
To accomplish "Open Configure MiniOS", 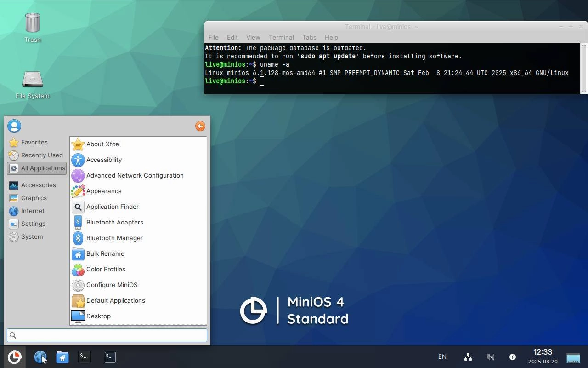I will pos(138,285).
